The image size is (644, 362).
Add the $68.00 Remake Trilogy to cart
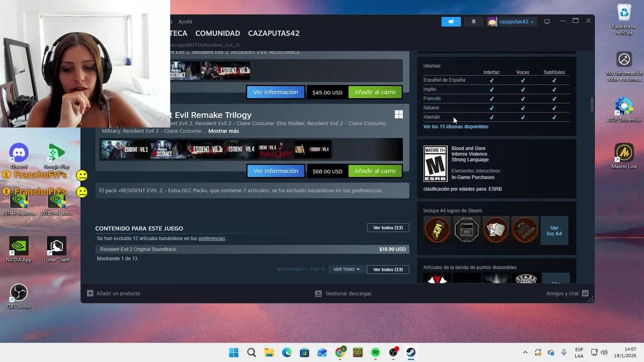[x=375, y=171]
